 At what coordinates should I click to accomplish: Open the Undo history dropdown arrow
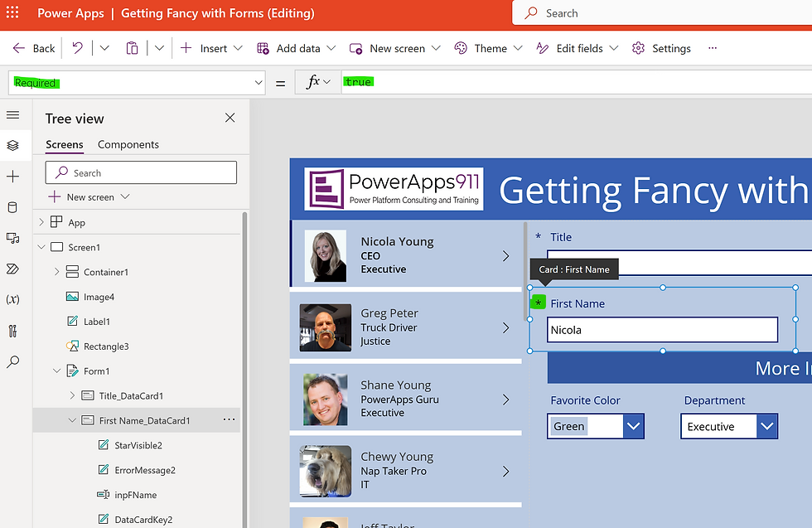(x=104, y=48)
